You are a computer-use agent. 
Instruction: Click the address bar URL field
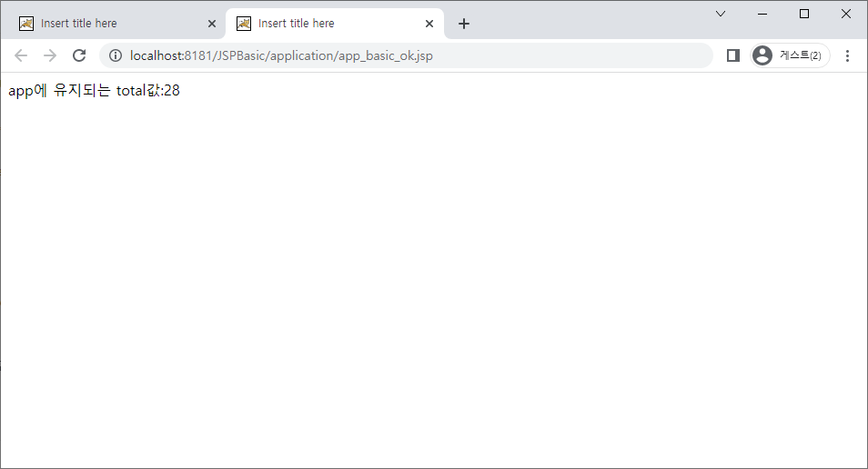[406, 55]
